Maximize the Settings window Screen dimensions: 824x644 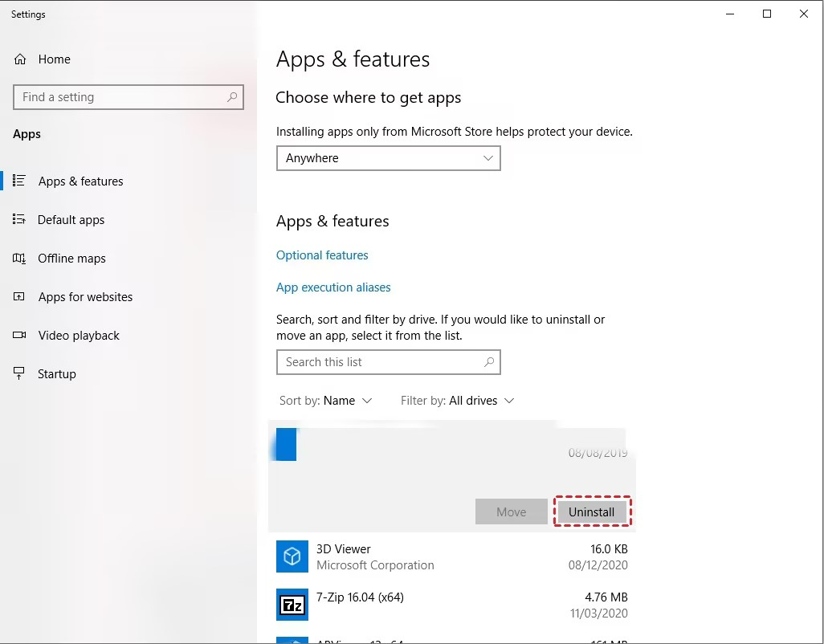coord(767,14)
